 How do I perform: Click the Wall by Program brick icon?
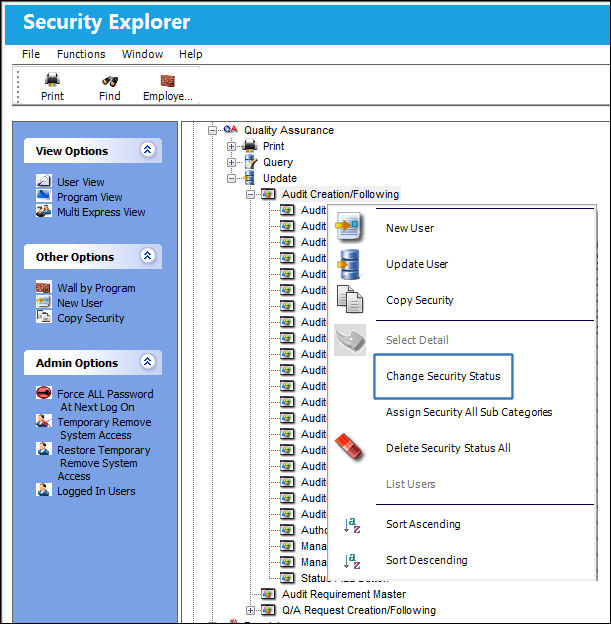pyautogui.click(x=43, y=287)
